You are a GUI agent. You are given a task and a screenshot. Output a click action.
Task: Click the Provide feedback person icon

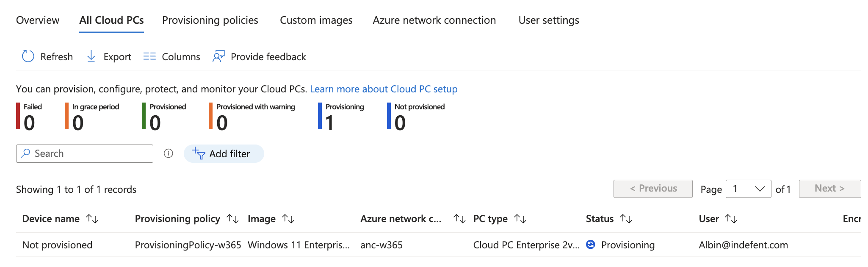[x=218, y=56]
